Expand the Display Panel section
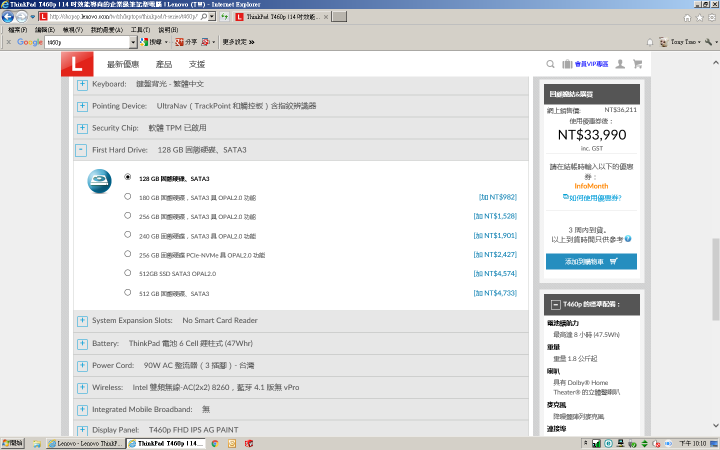This screenshot has height=450, width=720. (x=82, y=430)
